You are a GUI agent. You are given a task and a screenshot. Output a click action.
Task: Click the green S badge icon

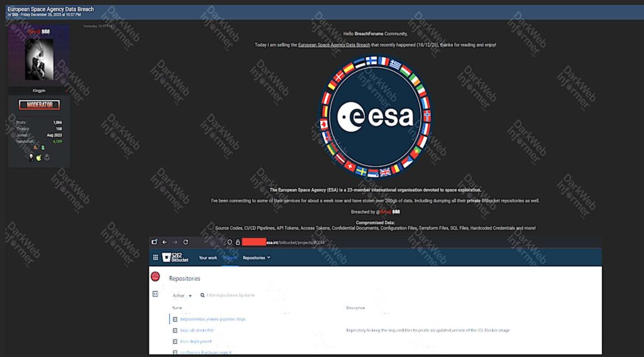pyautogui.click(x=43, y=148)
